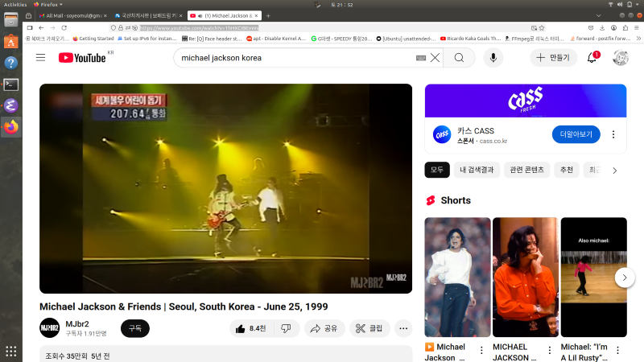Open options for MICHAEL JACKSON orange shirt short
The width and height of the screenshot is (644, 362).
[550, 350]
